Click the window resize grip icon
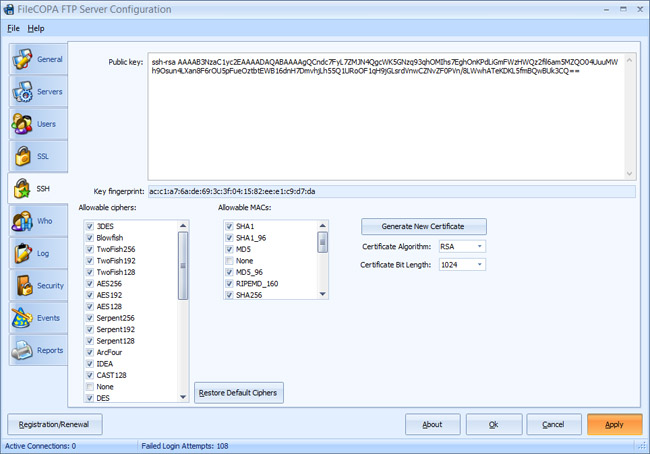Viewport: 650px width, 454px height. (x=643, y=447)
